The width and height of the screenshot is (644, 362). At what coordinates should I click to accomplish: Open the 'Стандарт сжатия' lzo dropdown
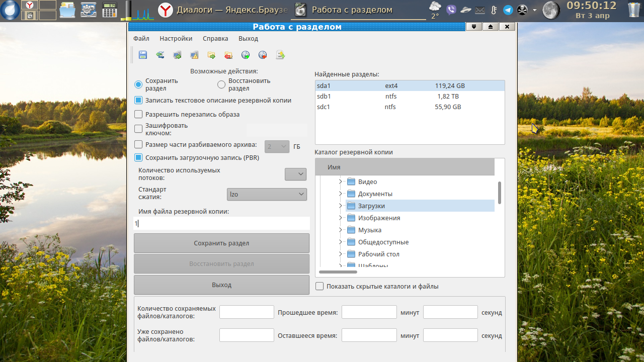(x=267, y=194)
